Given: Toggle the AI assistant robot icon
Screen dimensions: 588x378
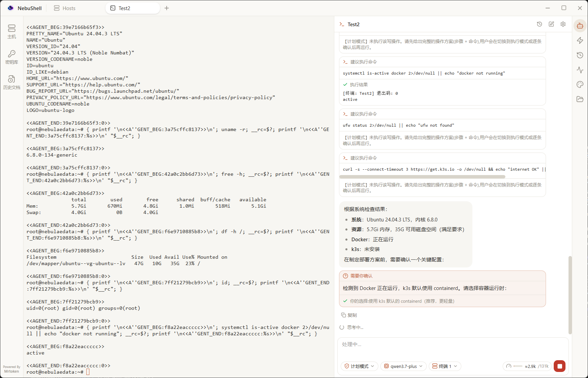Looking at the screenshot, I should (580, 26).
